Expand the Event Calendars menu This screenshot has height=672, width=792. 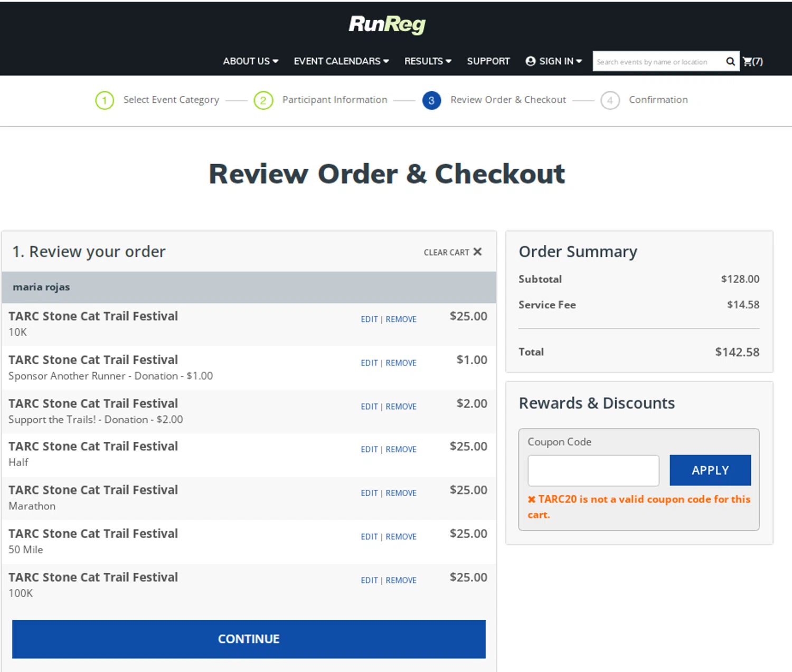(341, 61)
